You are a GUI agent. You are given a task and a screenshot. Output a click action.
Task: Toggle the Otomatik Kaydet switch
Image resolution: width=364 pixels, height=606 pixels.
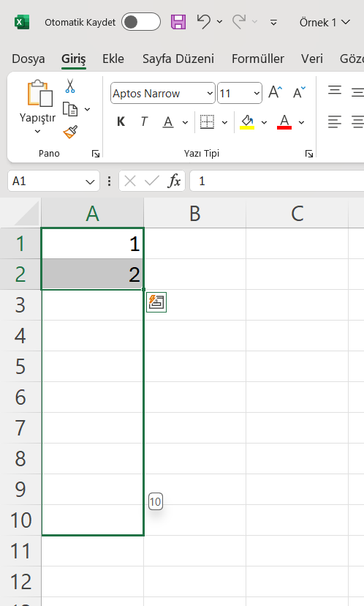[x=141, y=22]
